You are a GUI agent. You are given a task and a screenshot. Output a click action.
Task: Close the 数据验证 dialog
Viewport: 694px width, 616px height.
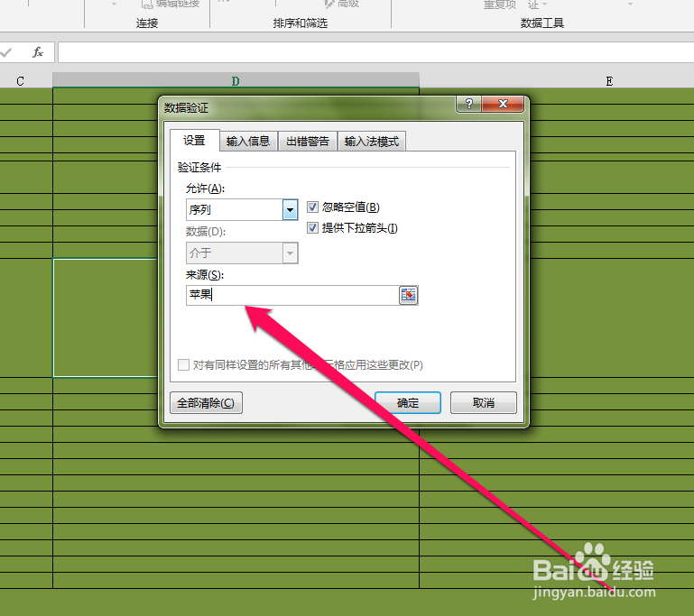[x=503, y=104]
